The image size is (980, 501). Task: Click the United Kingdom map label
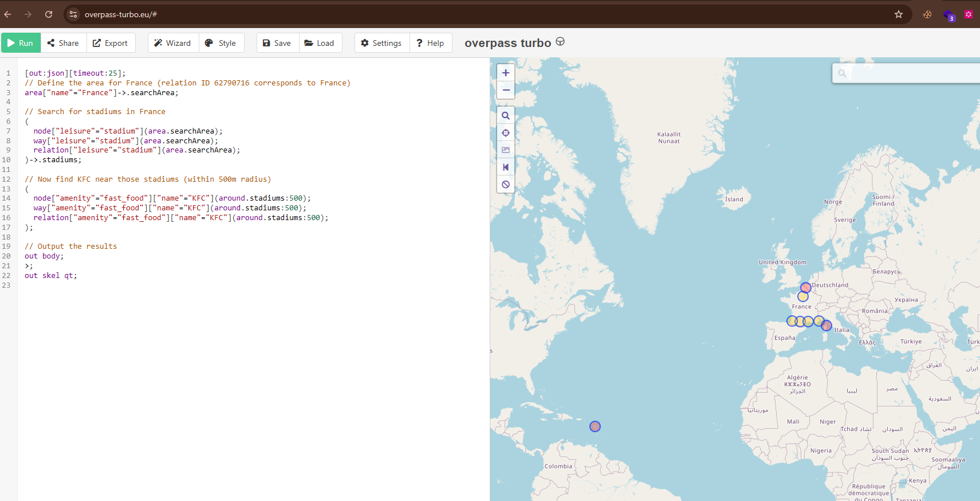pyautogui.click(x=782, y=263)
